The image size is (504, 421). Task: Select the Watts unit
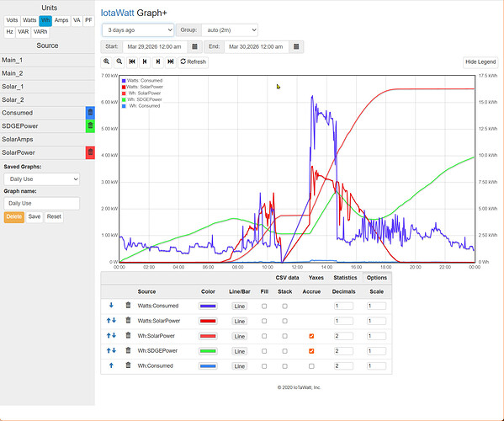[29, 20]
